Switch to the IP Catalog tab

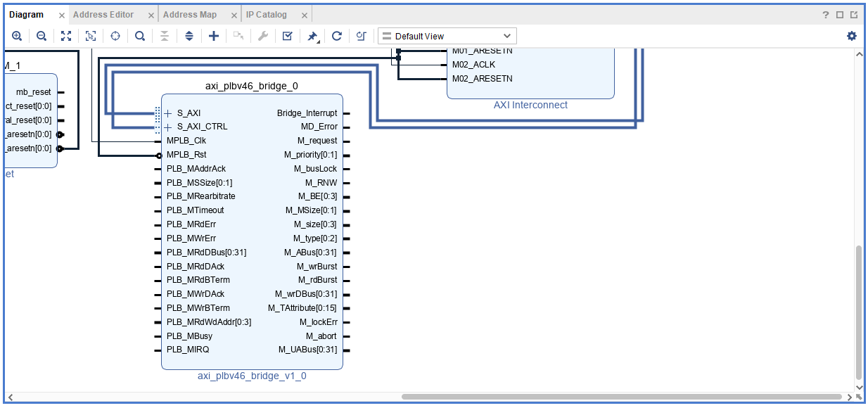point(267,14)
